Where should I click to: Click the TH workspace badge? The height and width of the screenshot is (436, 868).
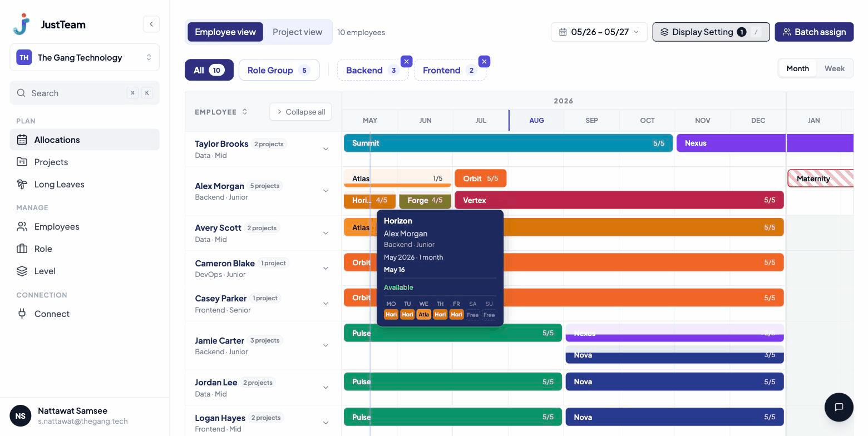click(x=24, y=57)
